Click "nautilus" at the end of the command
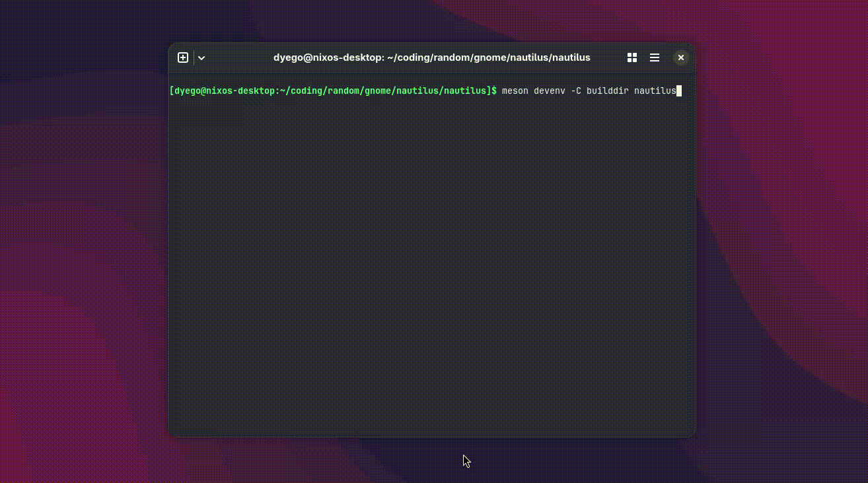Viewport: 868px width, 483px height. pyautogui.click(x=655, y=91)
